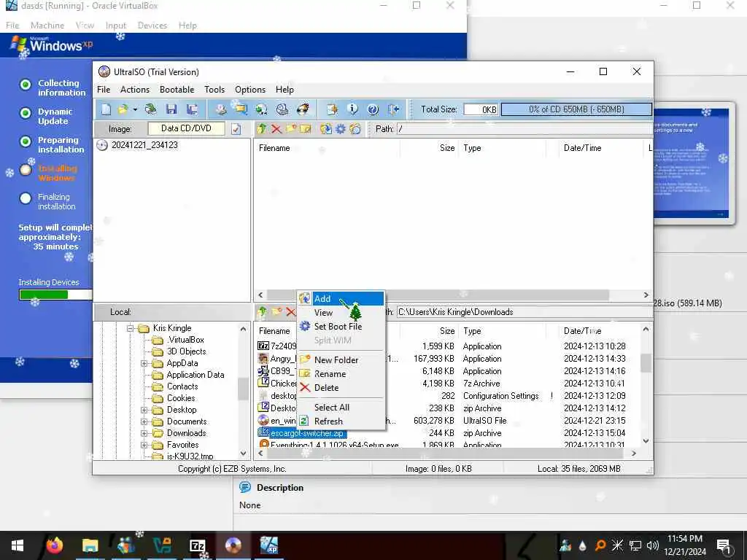Open the Bootable menu

coord(177,90)
